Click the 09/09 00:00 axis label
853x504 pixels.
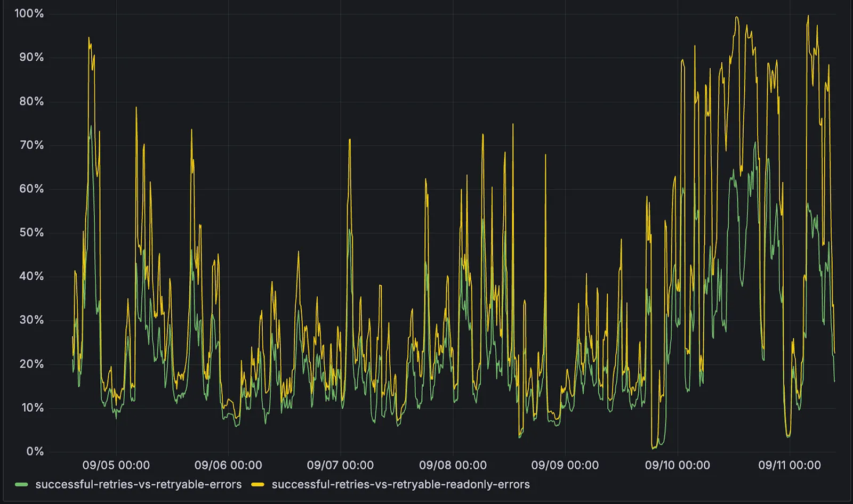click(x=565, y=464)
